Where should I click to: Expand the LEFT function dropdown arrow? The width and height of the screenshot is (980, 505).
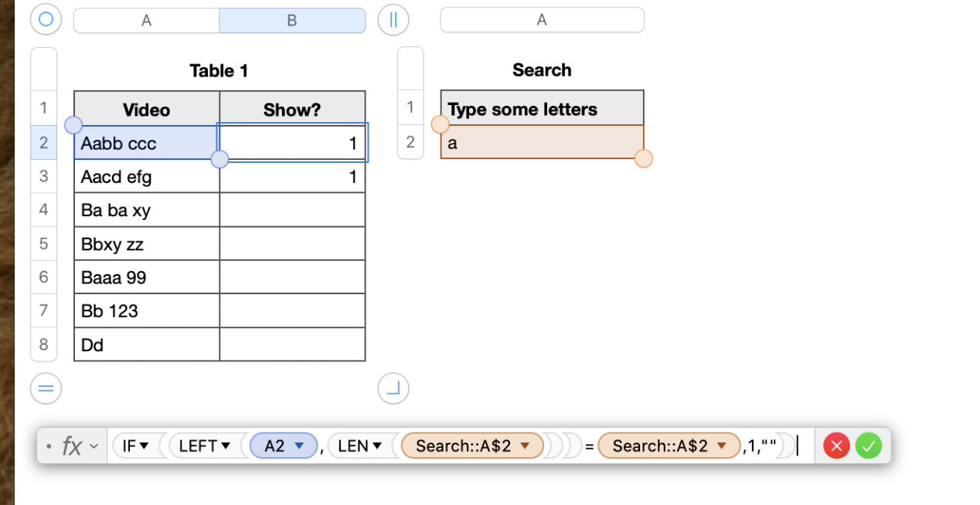(226, 446)
